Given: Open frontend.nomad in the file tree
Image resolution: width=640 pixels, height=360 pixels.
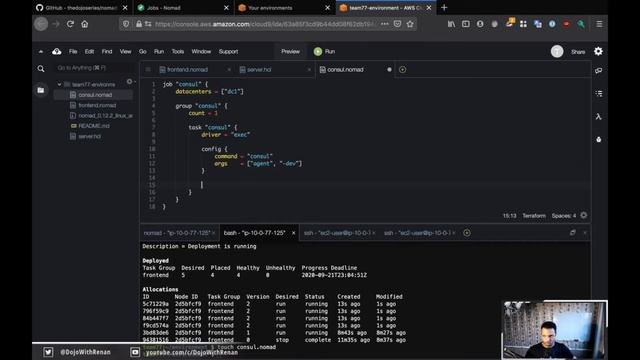Looking at the screenshot, I should click(97, 105).
